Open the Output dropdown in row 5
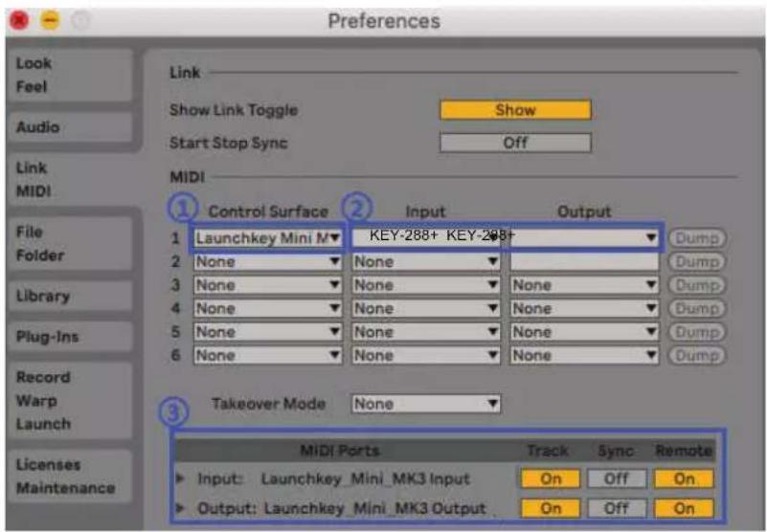This screenshot has width=767, height=532. (x=584, y=332)
